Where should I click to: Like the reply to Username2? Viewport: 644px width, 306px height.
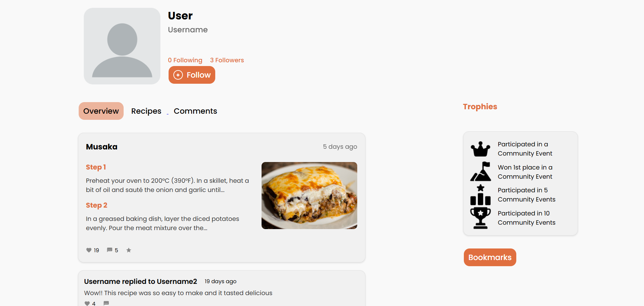point(87,303)
